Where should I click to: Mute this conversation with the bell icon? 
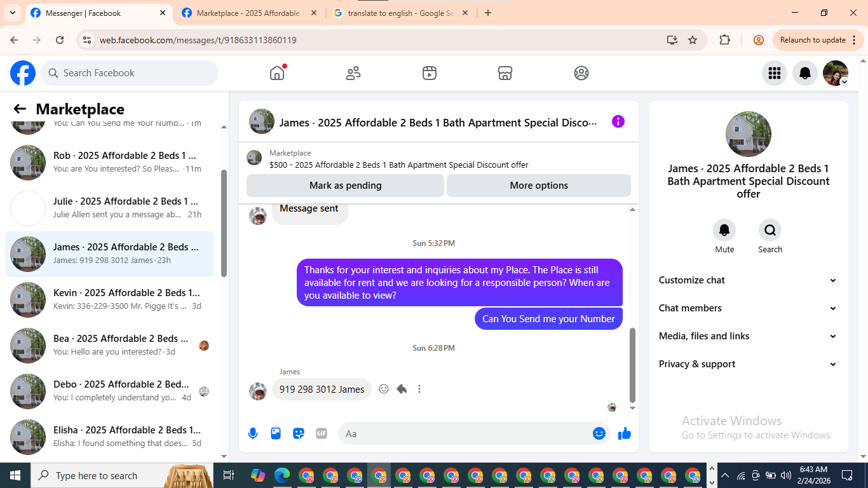(724, 230)
